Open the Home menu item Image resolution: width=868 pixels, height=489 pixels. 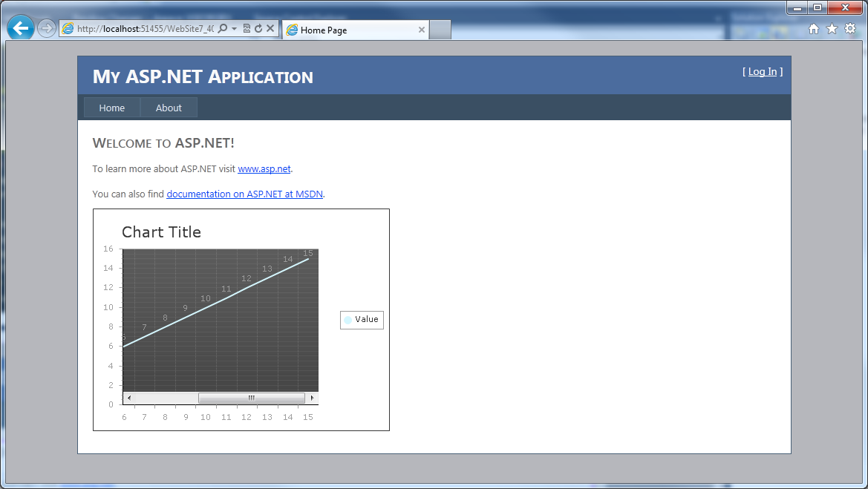[112, 108]
